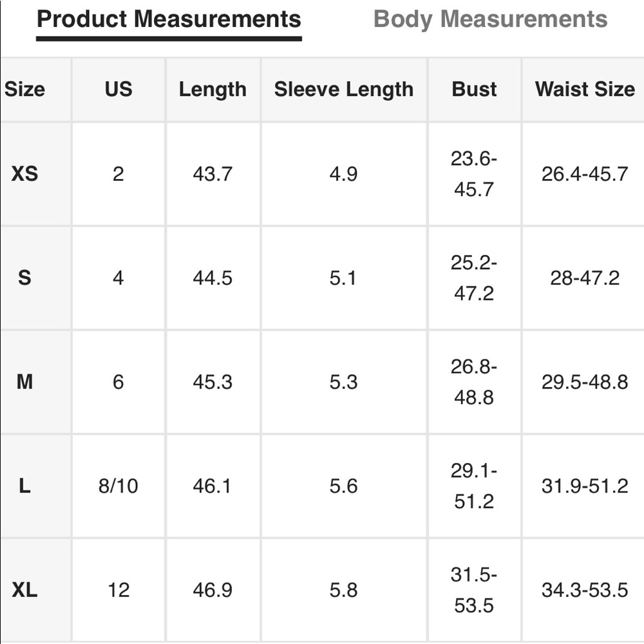Click the L size row label
Screen dimensions: 644x644
tap(24, 486)
